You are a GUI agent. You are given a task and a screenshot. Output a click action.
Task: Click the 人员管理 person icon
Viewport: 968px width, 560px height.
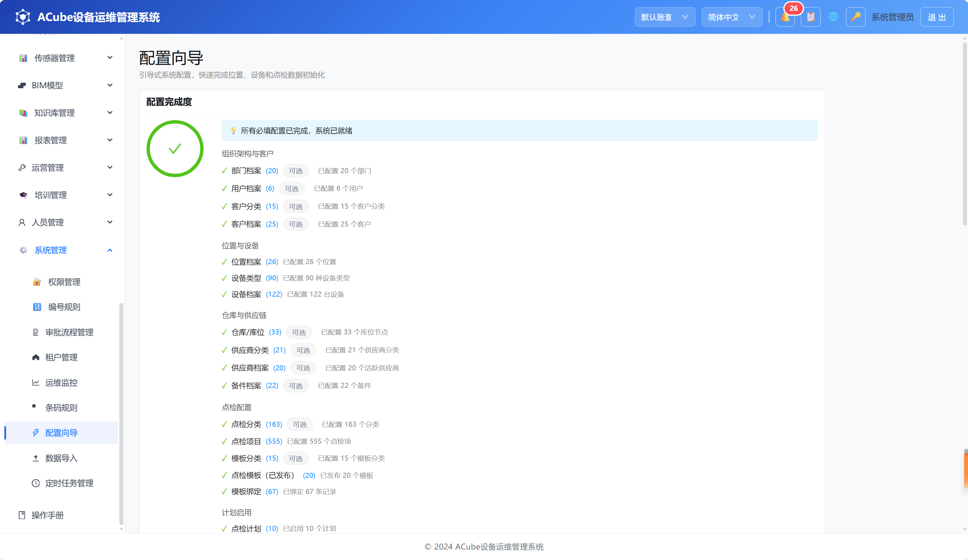coord(22,223)
